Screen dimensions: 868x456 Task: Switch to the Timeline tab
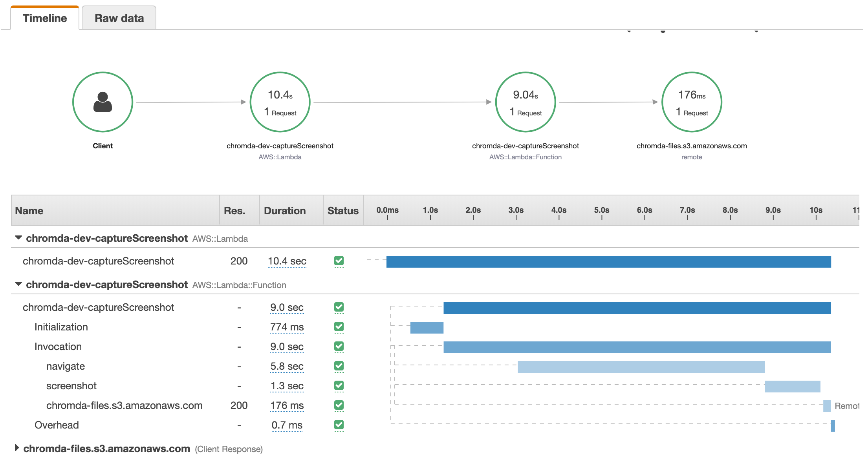pos(45,18)
